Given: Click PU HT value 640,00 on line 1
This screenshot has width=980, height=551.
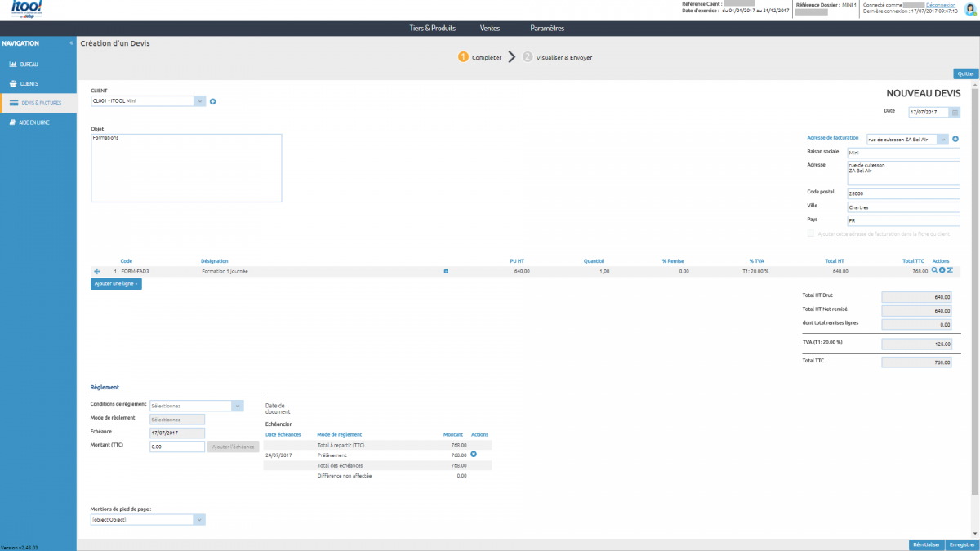Looking at the screenshot, I should (x=521, y=271).
